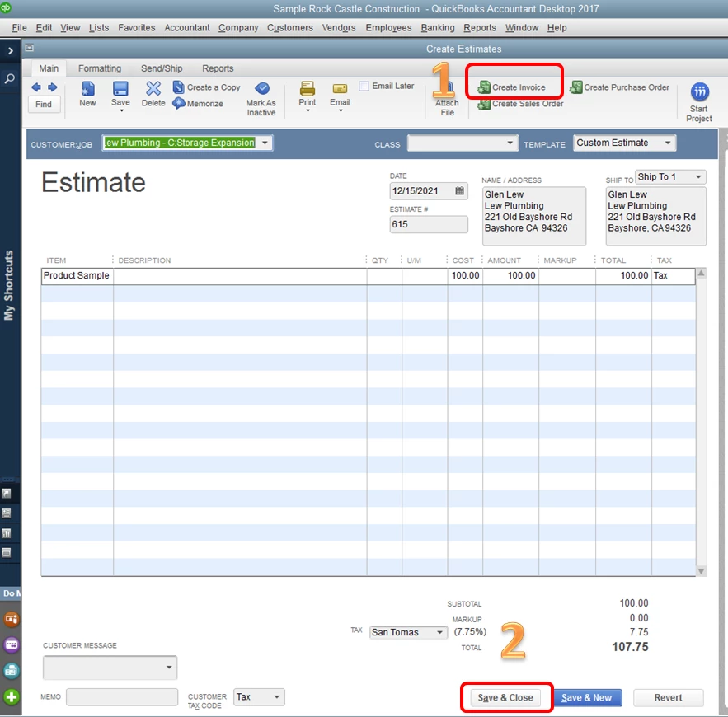Enable the Email Later checkbox
Image resolution: width=728 pixels, height=717 pixels.
tap(364, 86)
